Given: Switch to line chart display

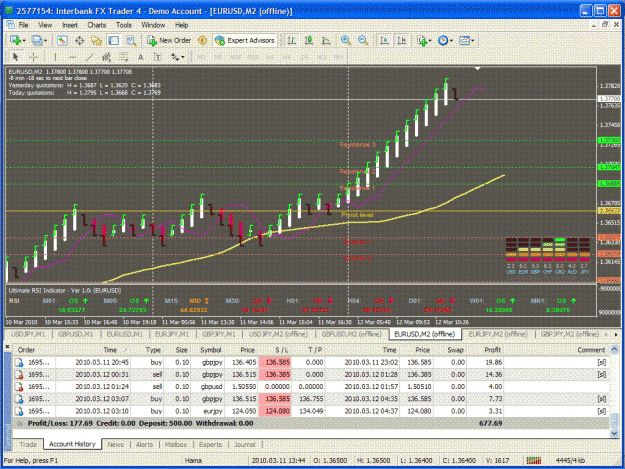Looking at the screenshot, I should click(x=326, y=40).
